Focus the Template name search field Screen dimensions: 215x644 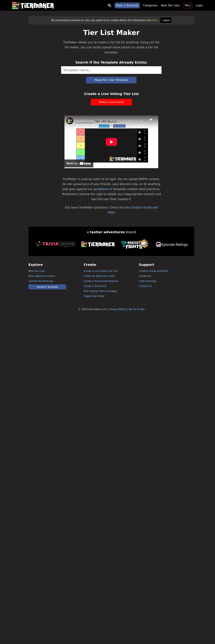[111, 70]
